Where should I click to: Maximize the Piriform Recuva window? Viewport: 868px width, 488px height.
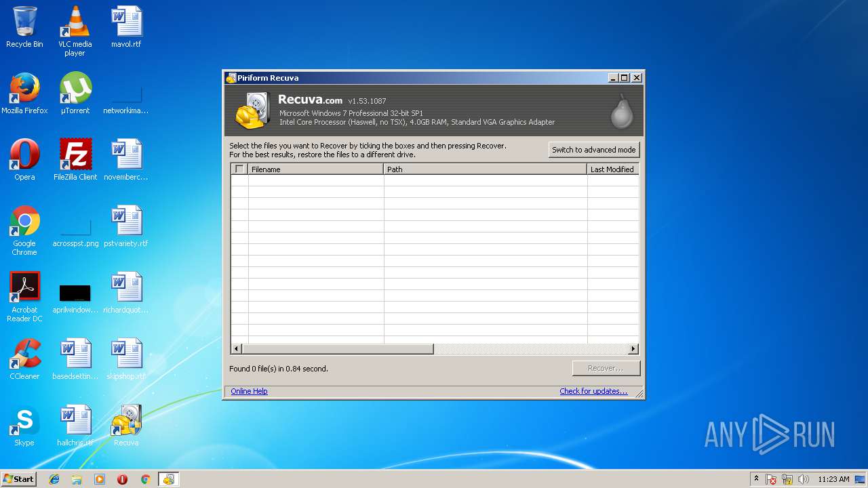point(625,78)
